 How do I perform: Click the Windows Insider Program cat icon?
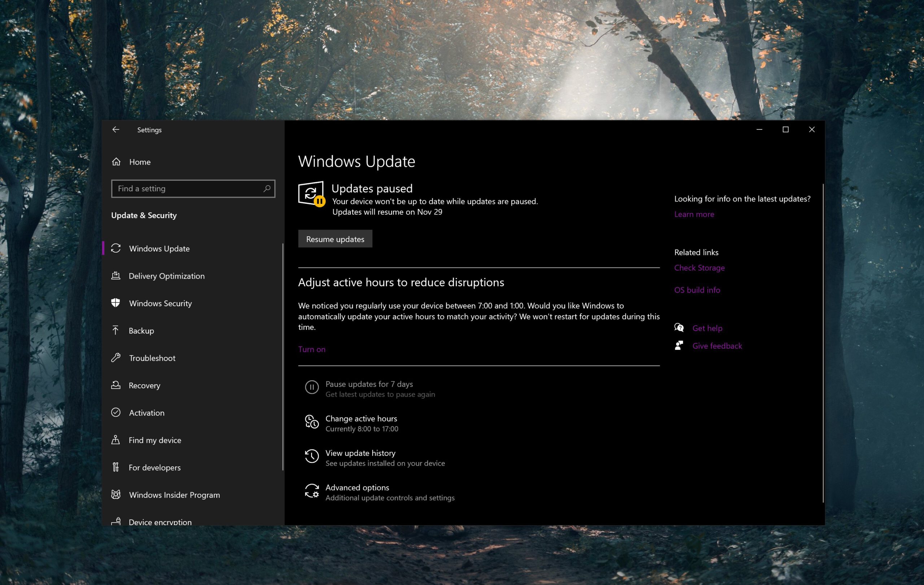coord(116,494)
